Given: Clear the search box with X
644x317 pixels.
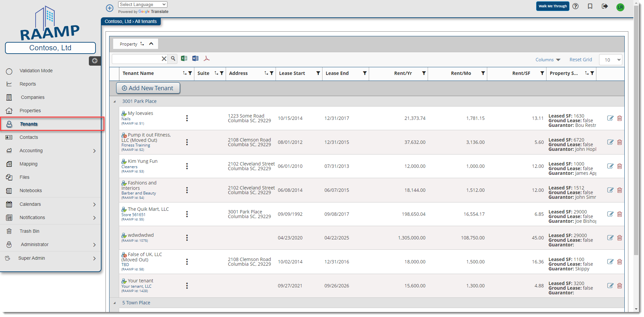Looking at the screenshot, I should click(164, 59).
